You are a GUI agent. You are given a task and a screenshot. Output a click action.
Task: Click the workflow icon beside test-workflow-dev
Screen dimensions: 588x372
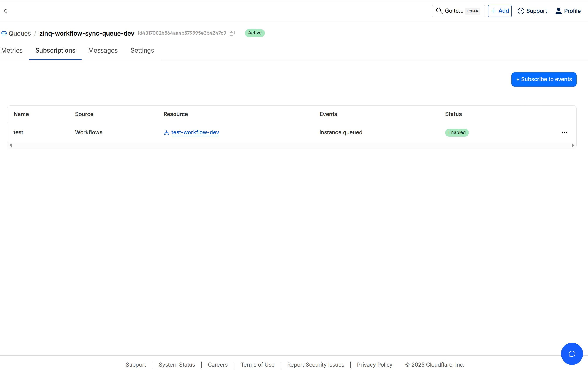pos(166,132)
